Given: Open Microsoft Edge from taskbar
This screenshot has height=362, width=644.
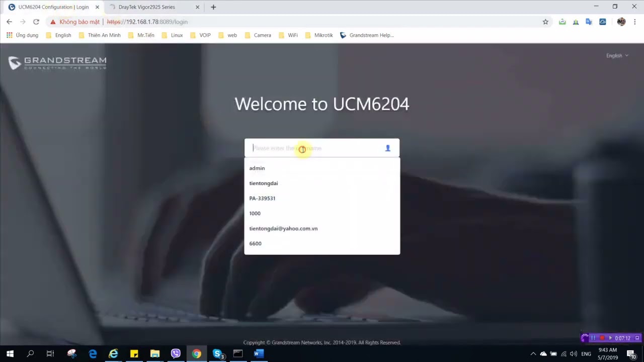Looking at the screenshot, I should 93,353.
